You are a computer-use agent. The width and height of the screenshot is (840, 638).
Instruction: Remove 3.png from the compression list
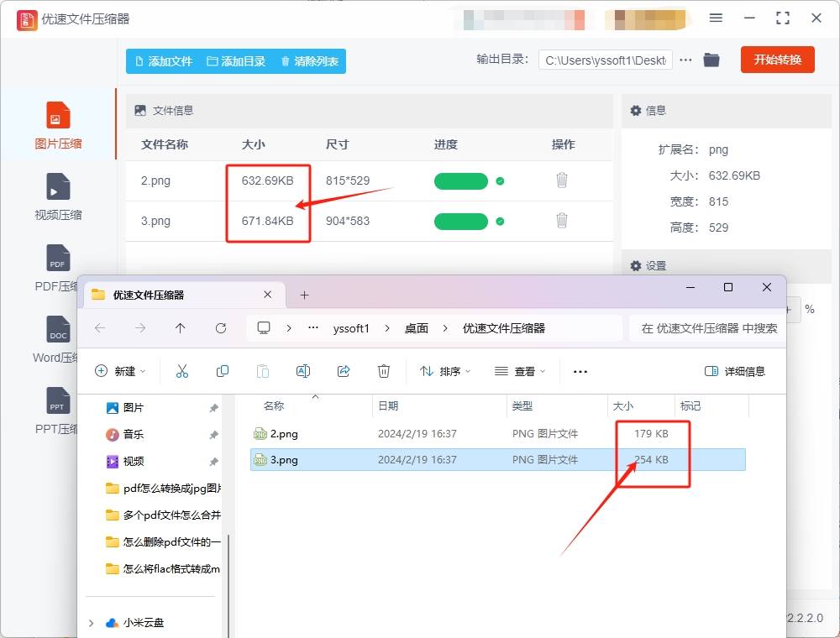coord(562,221)
